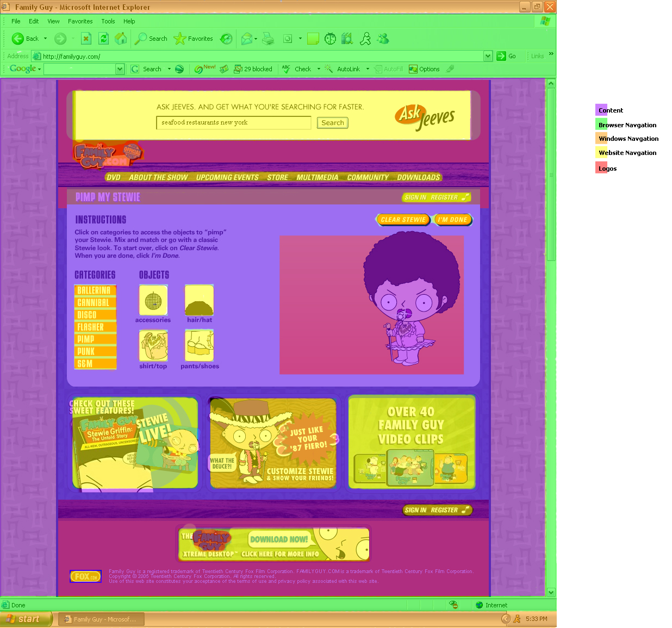Click the Refresh page icon

click(x=103, y=39)
